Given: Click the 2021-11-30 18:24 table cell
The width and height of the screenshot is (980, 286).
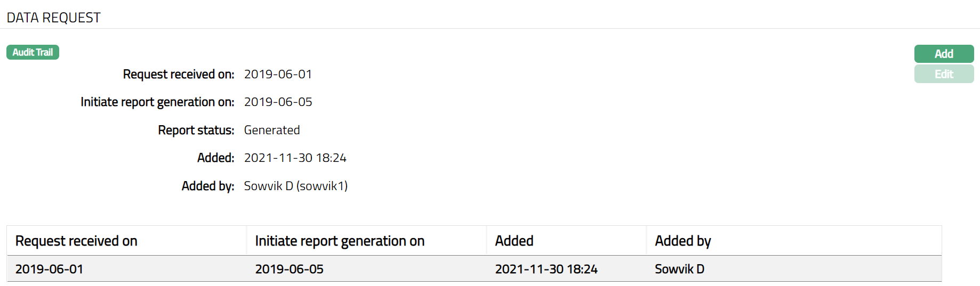Looking at the screenshot, I should (546, 269).
